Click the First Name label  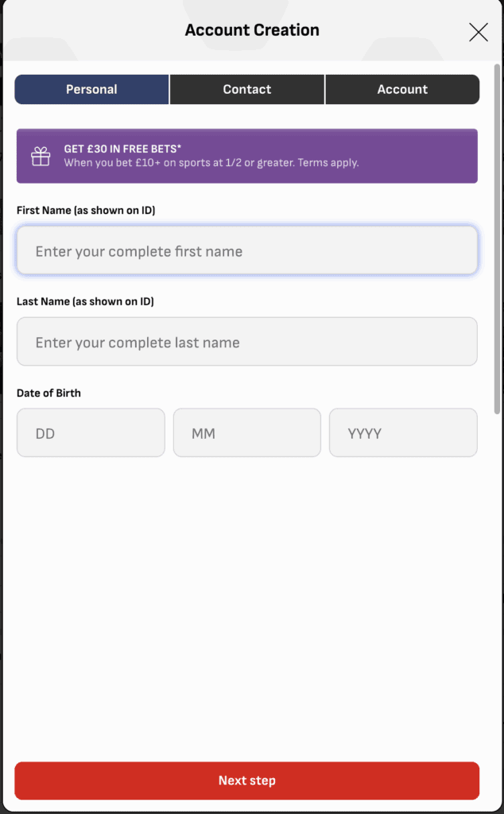pyautogui.click(x=86, y=210)
